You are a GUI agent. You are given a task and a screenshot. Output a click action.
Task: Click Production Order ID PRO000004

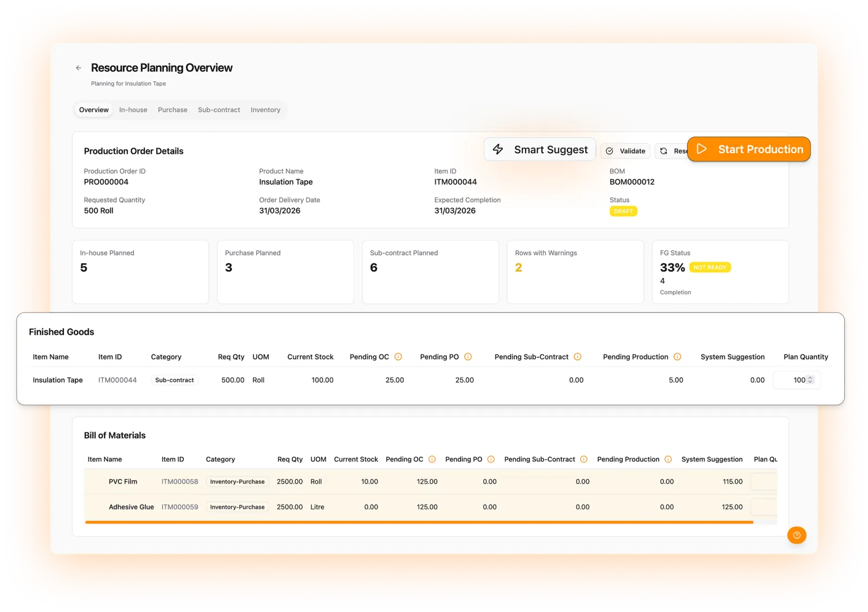pos(106,182)
